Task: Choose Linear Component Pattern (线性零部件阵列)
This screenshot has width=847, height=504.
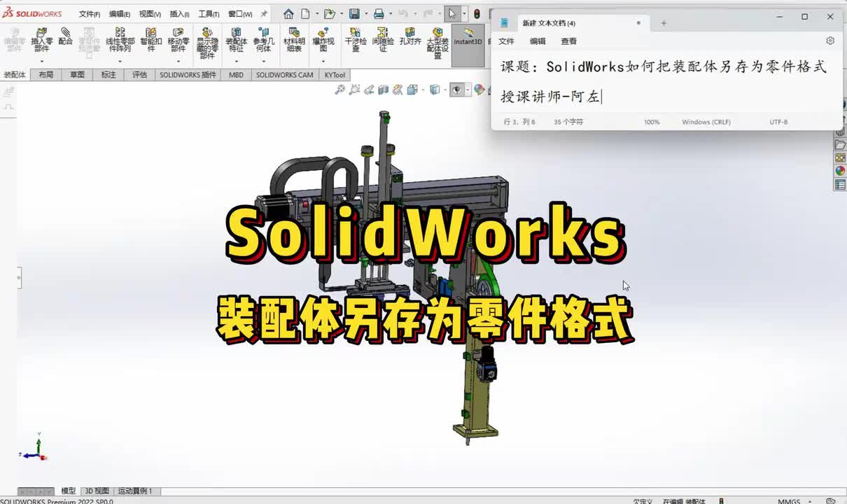Action: point(120,41)
